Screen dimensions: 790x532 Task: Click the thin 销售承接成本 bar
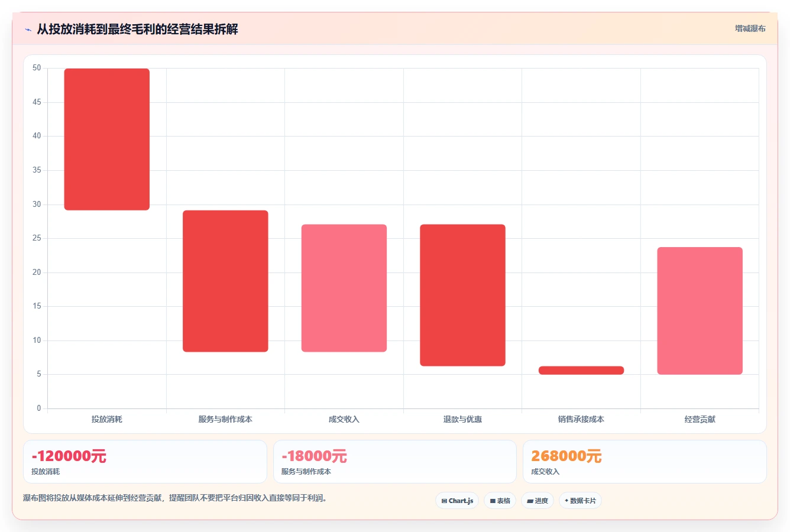[x=581, y=371]
